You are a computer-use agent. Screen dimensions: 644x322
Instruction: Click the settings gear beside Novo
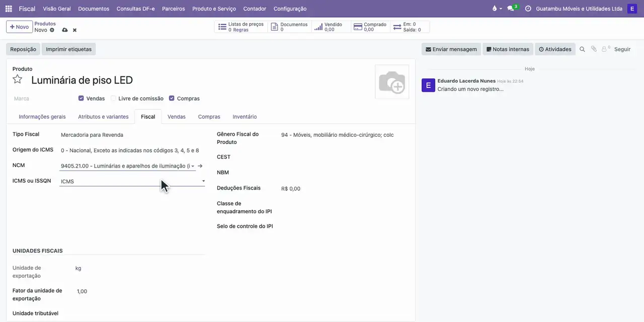(x=52, y=30)
